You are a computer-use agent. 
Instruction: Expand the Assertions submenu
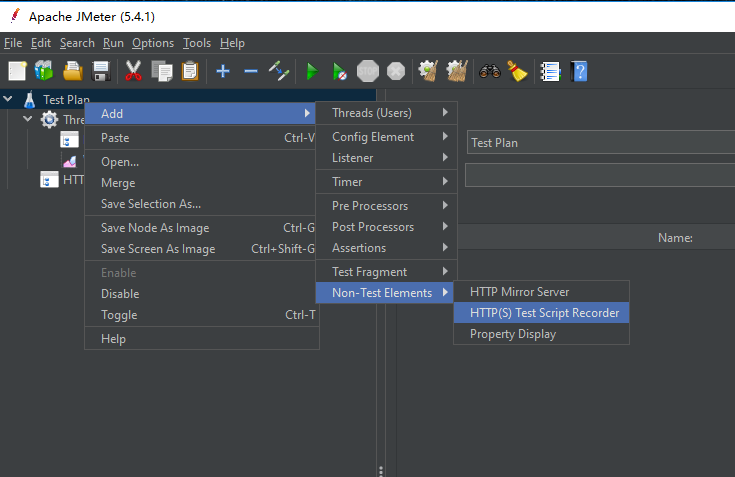386,248
